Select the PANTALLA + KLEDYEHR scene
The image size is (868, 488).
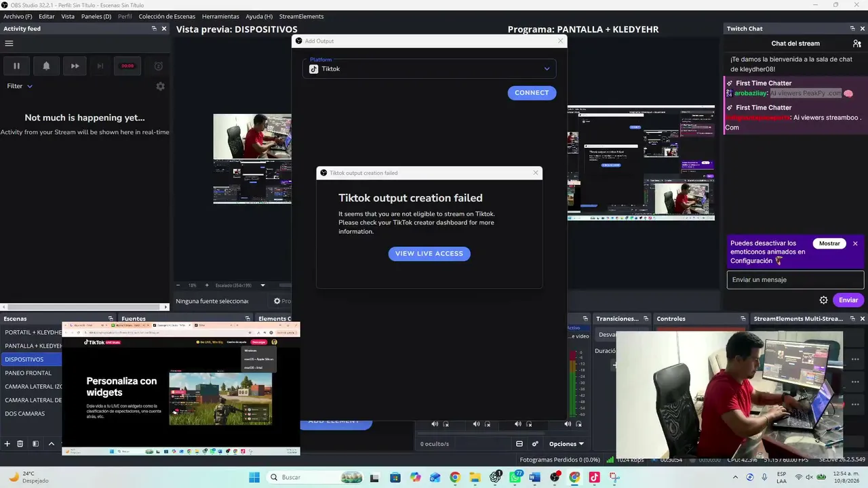32,346
